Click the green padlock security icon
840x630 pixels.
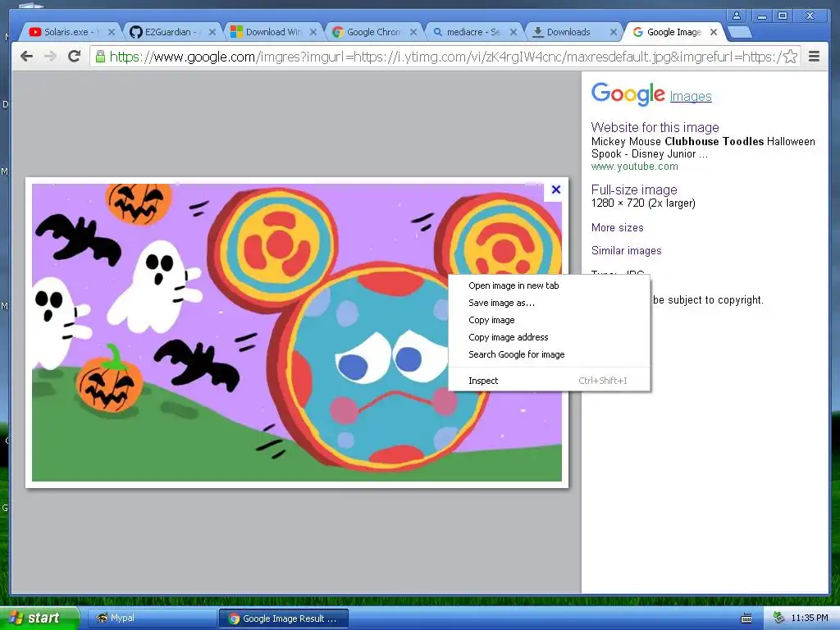tap(100, 57)
